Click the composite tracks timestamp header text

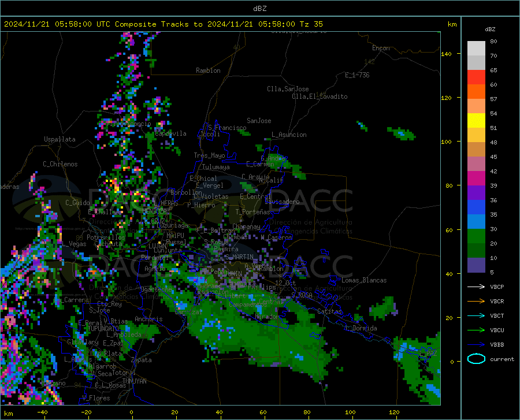click(x=164, y=24)
